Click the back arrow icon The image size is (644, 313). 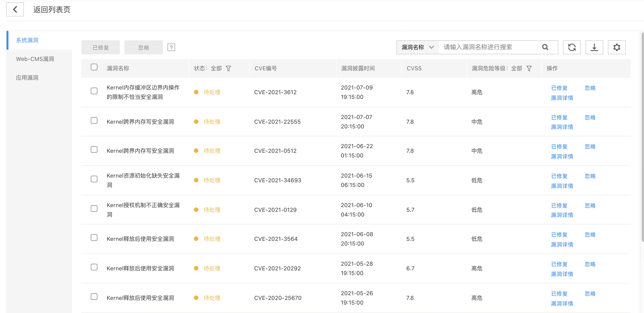click(15, 10)
